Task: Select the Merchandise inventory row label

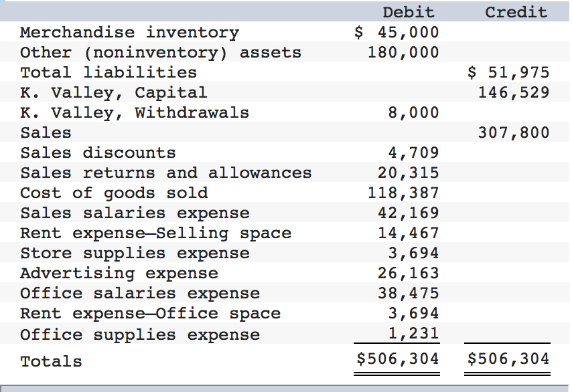Action: (129, 32)
